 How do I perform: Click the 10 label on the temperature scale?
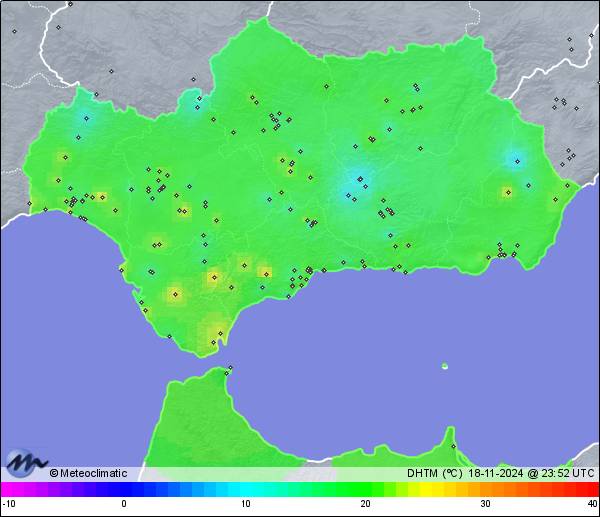click(x=246, y=504)
